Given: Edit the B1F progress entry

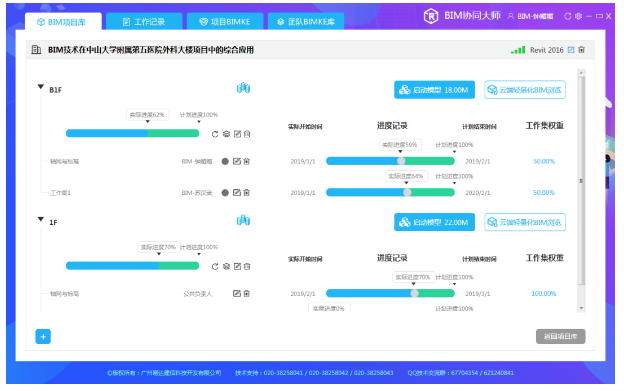Looking at the screenshot, I should pos(237,134).
